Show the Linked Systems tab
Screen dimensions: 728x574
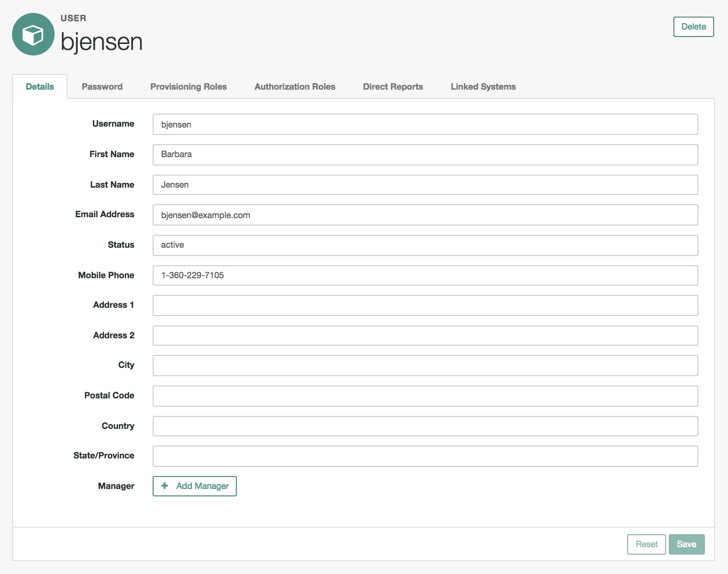[x=483, y=86]
